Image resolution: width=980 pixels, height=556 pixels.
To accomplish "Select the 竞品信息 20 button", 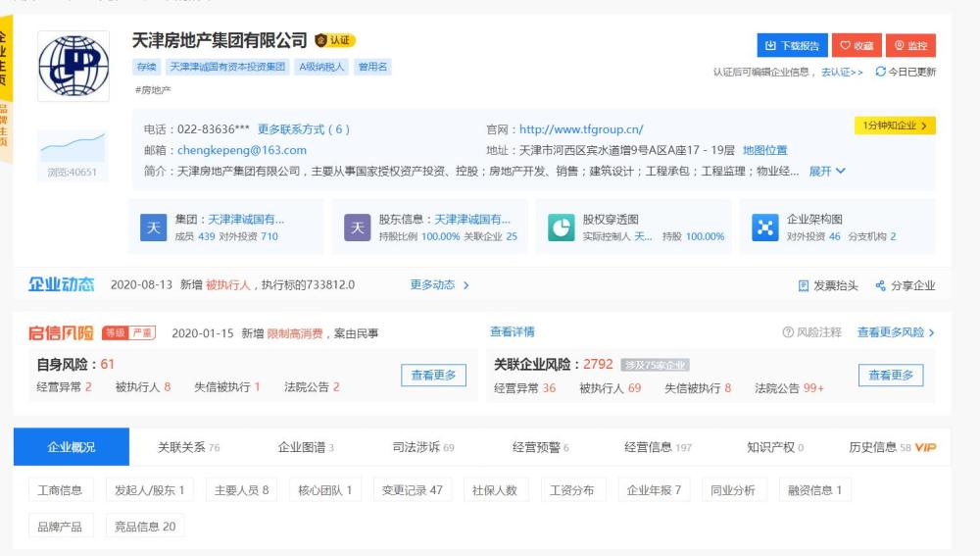I will point(145,527).
